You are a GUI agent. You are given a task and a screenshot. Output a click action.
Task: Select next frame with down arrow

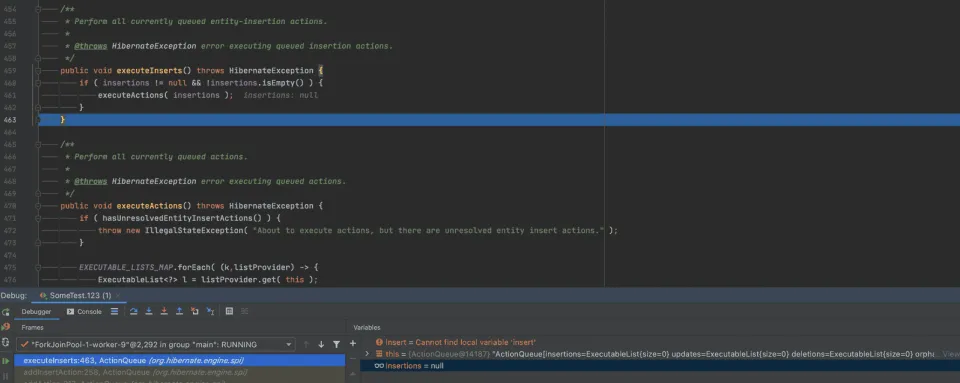[x=321, y=344]
